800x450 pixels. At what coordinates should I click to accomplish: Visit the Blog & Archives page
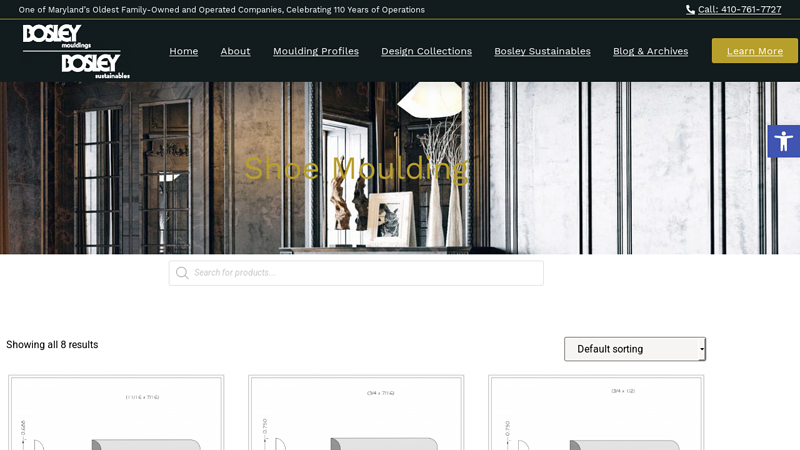(x=650, y=51)
